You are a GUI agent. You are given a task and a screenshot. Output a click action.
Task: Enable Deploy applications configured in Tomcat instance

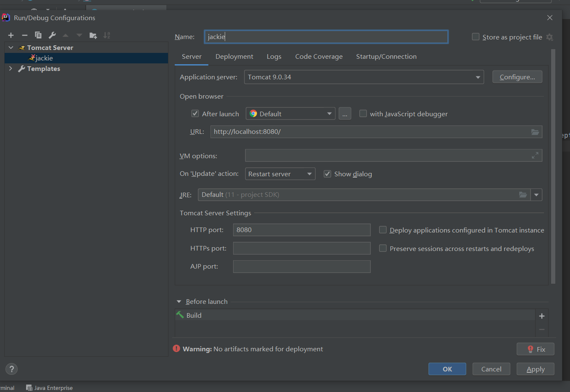click(383, 230)
